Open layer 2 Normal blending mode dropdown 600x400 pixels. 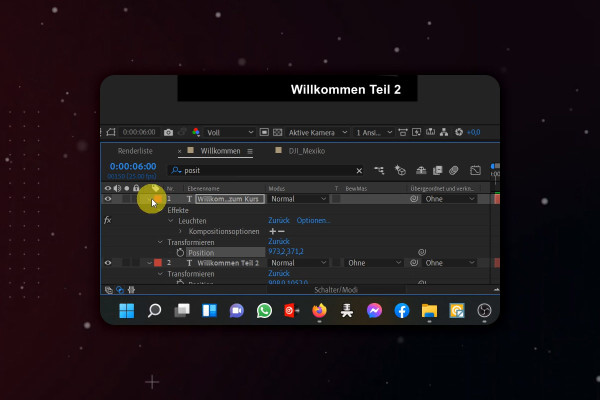[298, 263]
